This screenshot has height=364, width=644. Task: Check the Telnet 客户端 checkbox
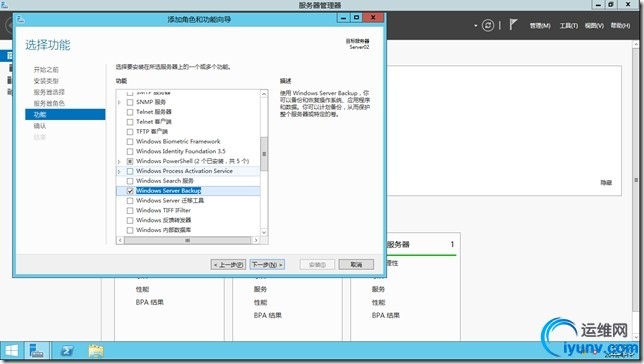[x=130, y=122]
